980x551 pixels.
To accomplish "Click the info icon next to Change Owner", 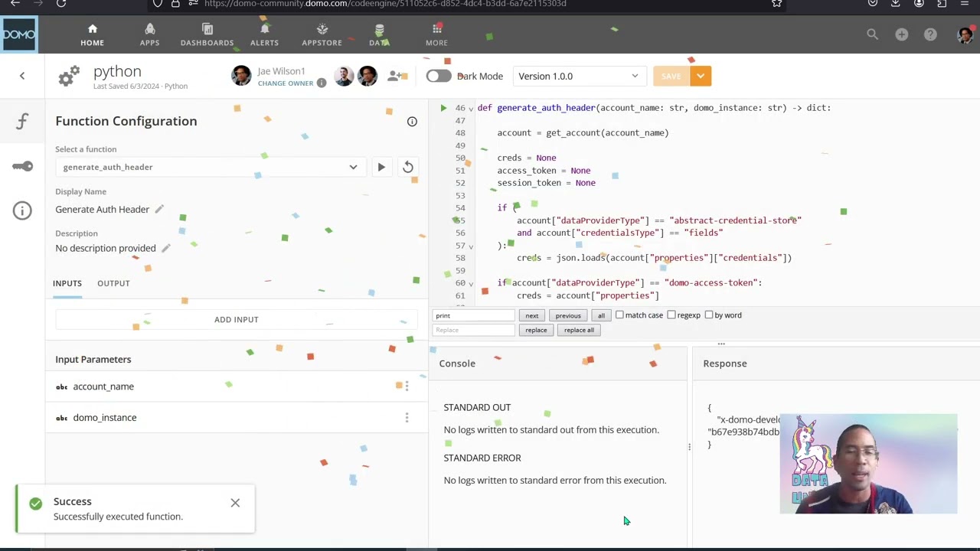I will (322, 83).
